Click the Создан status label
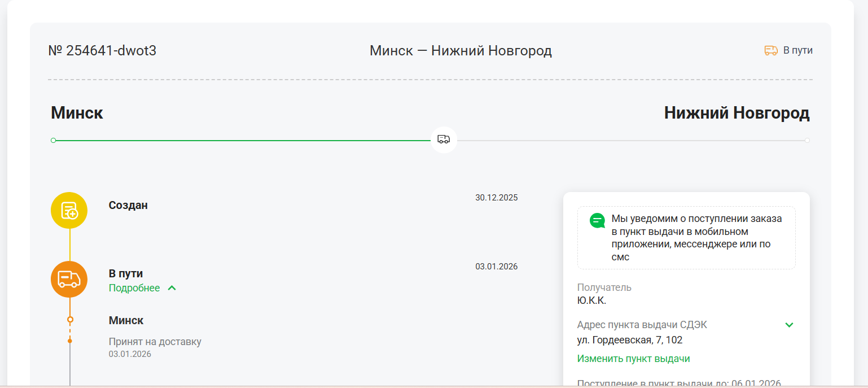The width and height of the screenshot is (868, 388). [128, 205]
